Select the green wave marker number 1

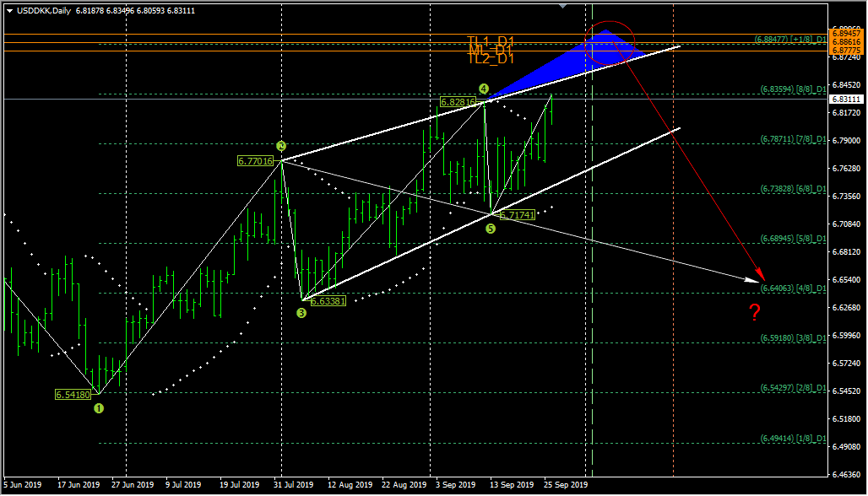pyautogui.click(x=99, y=408)
